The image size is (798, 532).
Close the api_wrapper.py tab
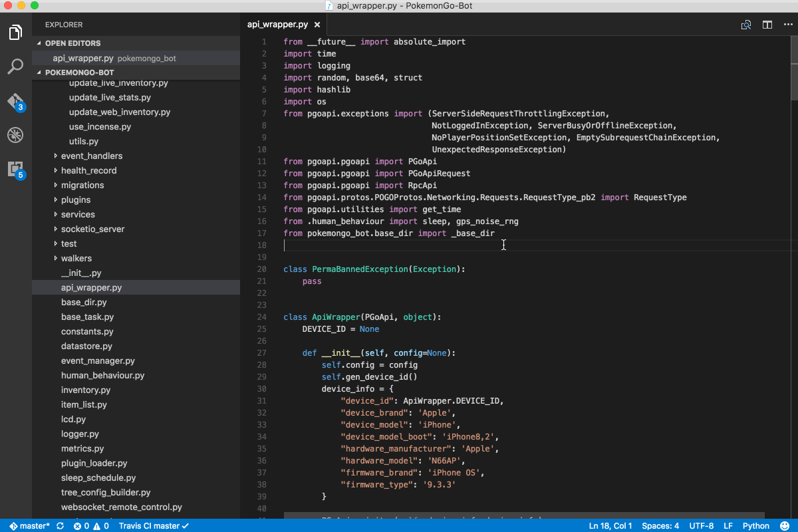317,24
